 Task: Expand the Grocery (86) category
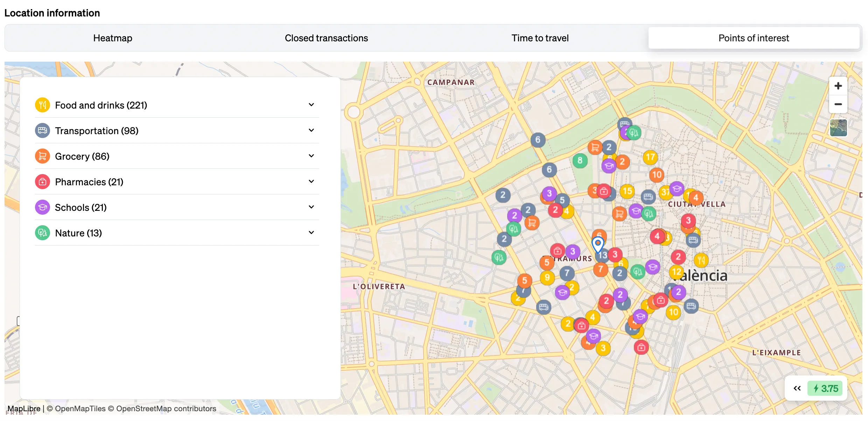click(x=311, y=156)
